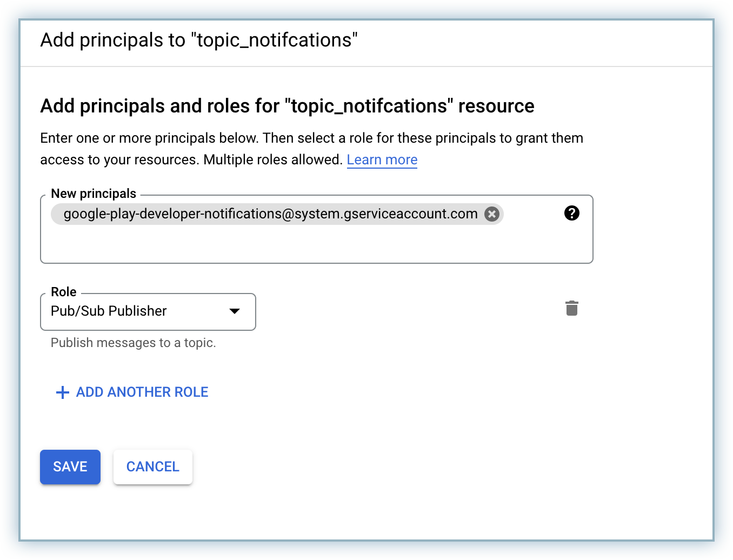The height and width of the screenshot is (560, 733).
Task: Select the Pub/Sub Publisher text in Role
Action: 109,311
